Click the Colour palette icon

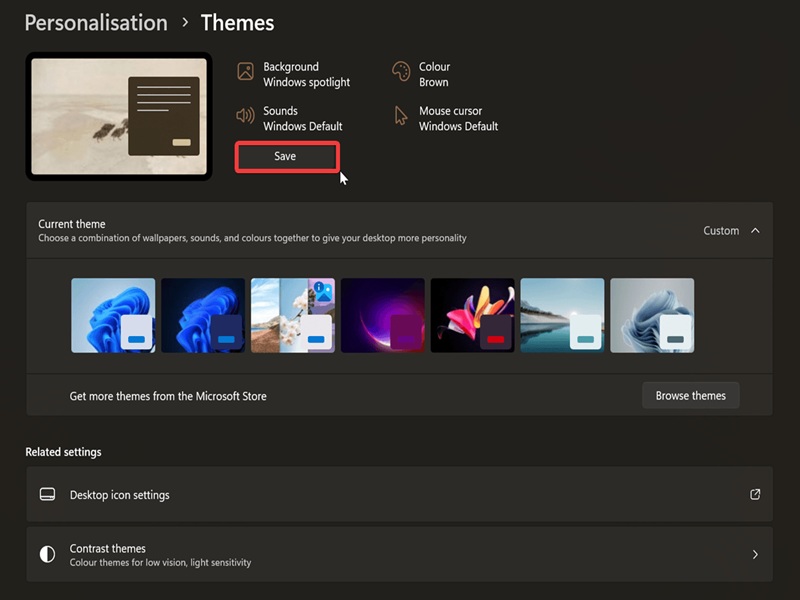tap(401, 71)
